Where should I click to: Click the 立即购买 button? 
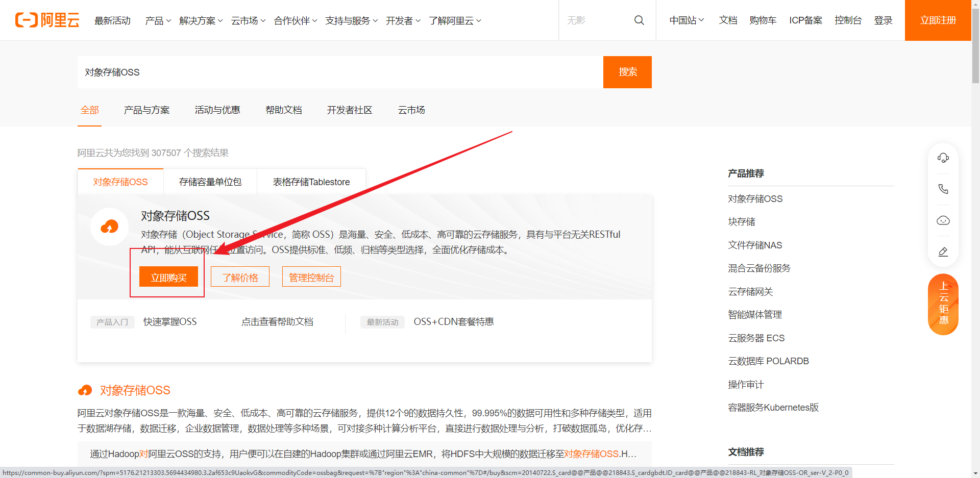168,277
